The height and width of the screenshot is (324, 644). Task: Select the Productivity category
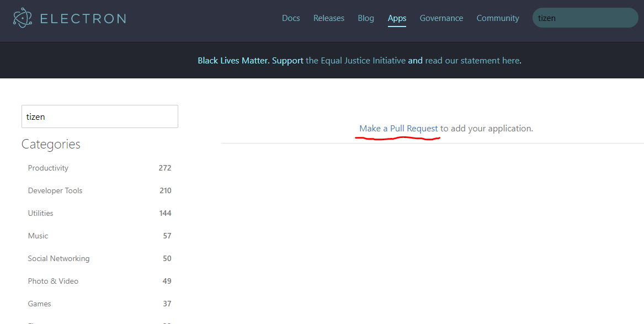[48, 168]
